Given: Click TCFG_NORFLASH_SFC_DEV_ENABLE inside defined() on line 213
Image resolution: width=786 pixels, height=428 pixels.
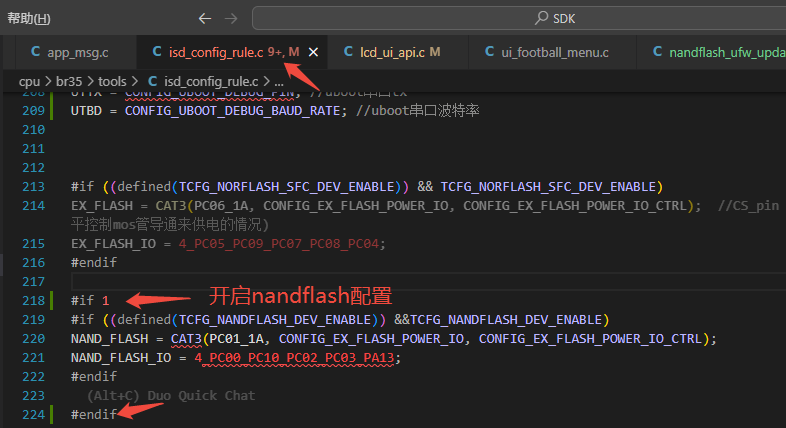Looking at the screenshot, I should pyautogui.click(x=287, y=187).
